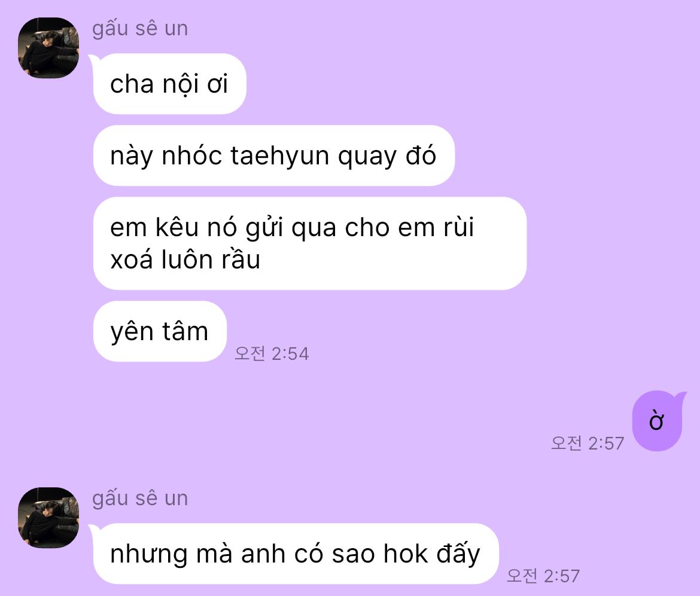The height and width of the screenshot is (596, 700).
Task: Click the "này nhóc taehyun quay đó" message
Action: tap(273, 155)
